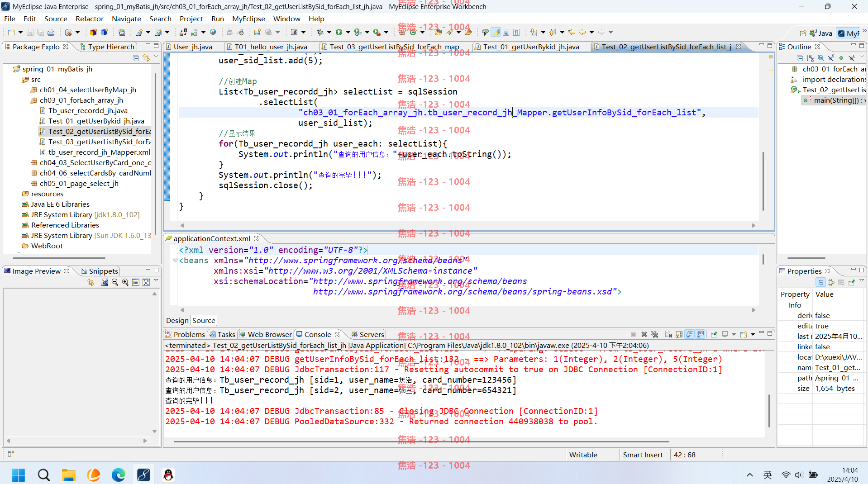Click Collapse All in Package Explorer
Image resolution: width=868 pixels, height=484 pixels.
136,58
